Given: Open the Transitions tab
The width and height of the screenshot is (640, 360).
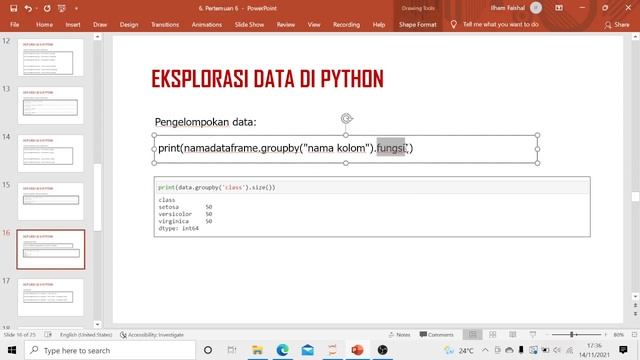Looking at the screenshot, I should 165,24.
